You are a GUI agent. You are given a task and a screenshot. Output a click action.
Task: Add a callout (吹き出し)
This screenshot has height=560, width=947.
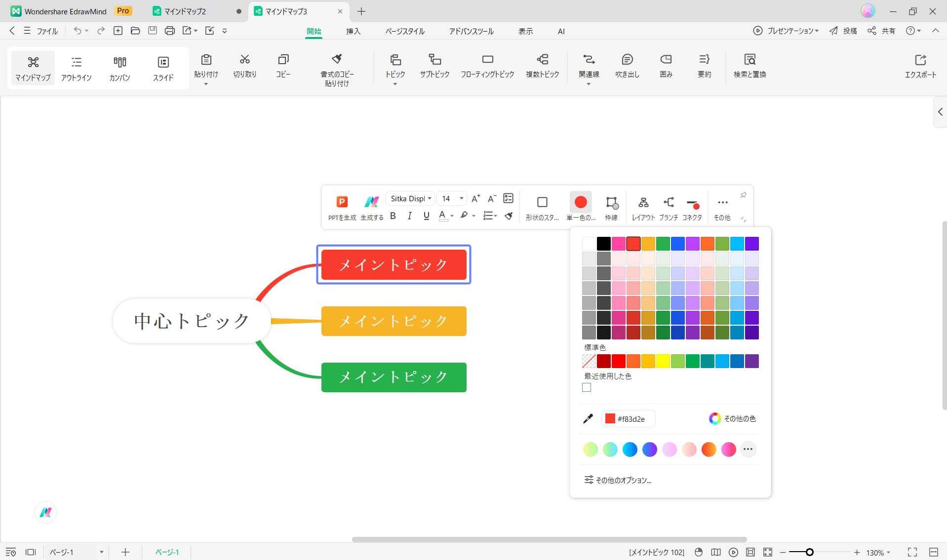[x=627, y=66]
